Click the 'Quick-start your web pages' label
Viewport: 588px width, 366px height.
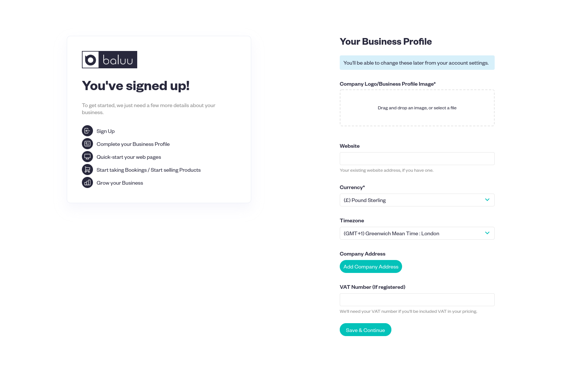pyautogui.click(x=128, y=157)
